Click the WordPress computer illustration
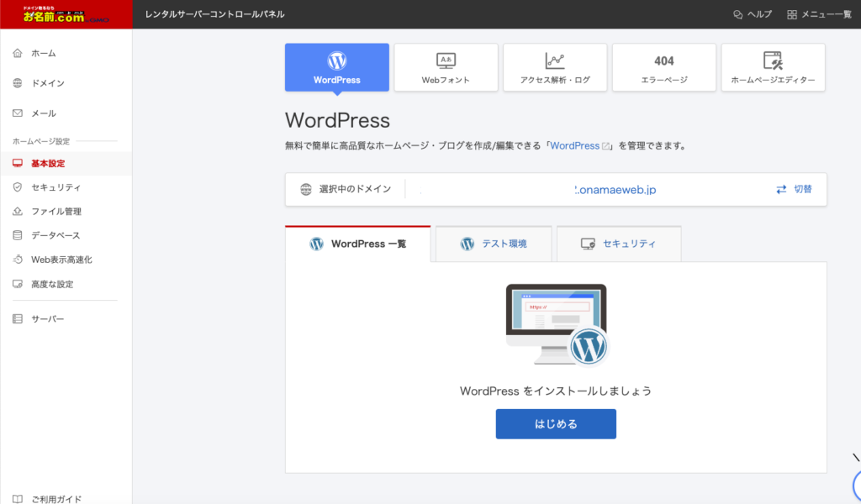The image size is (861, 504). pyautogui.click(x=557, y=325)
